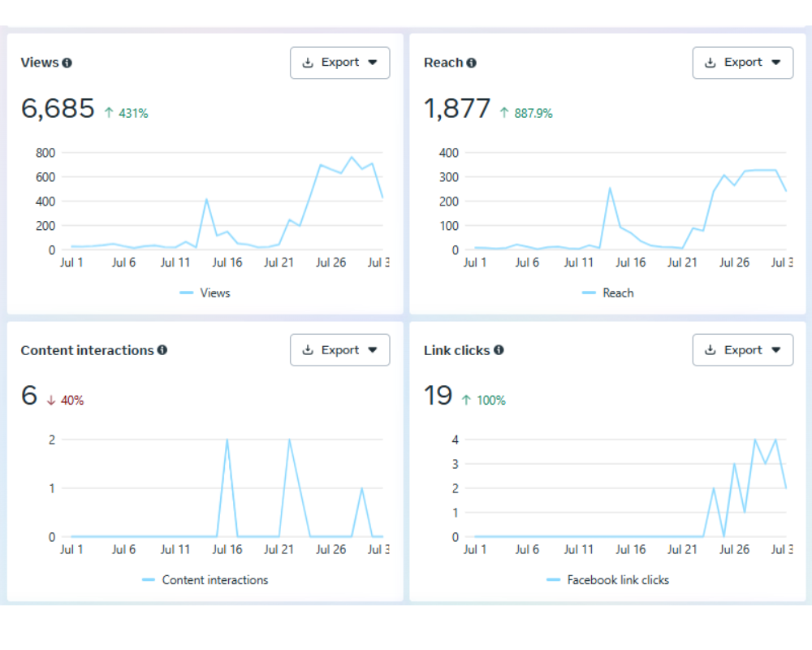This screenshot has width=812, height=650.
Task: Open the Content interactions info tooltip icon
Action: (162, 350)
